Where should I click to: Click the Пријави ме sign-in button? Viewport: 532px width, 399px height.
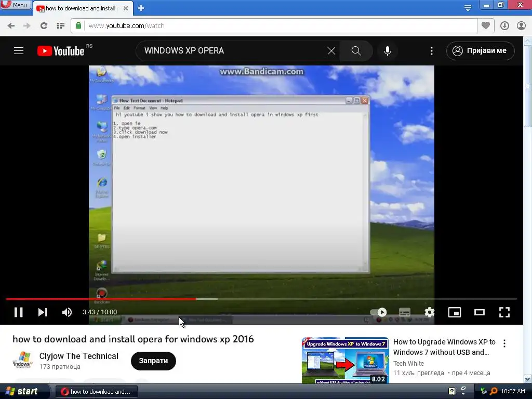tap(480, 51)
